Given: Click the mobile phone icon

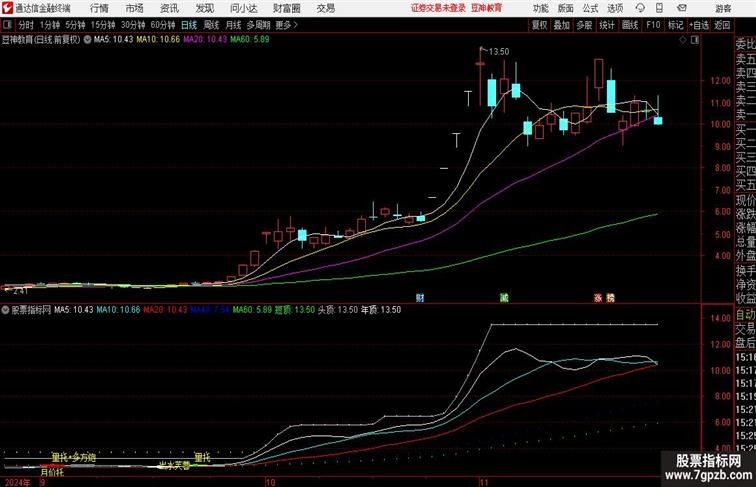Looking at the screenshot, I should point(660,8).
